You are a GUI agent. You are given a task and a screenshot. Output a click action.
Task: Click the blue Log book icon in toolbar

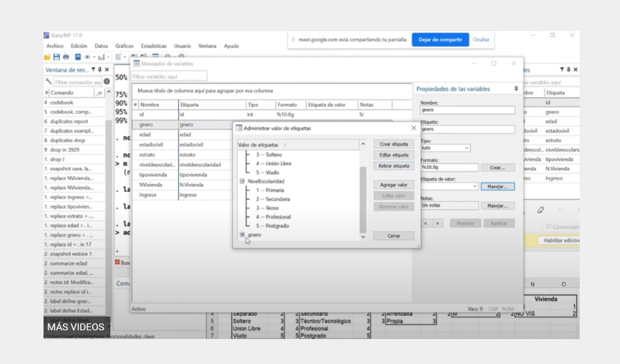78,57
